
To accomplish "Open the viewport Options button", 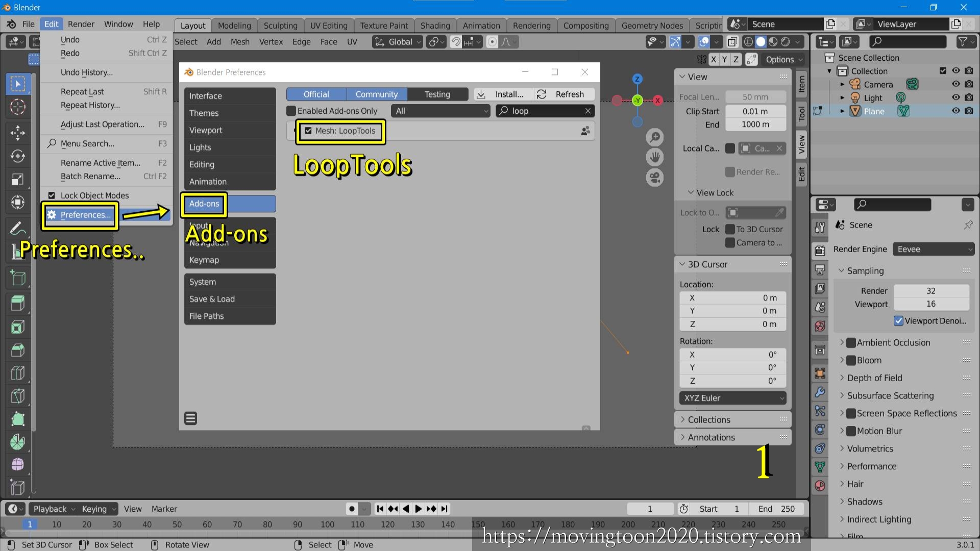I will coord(783,59).
